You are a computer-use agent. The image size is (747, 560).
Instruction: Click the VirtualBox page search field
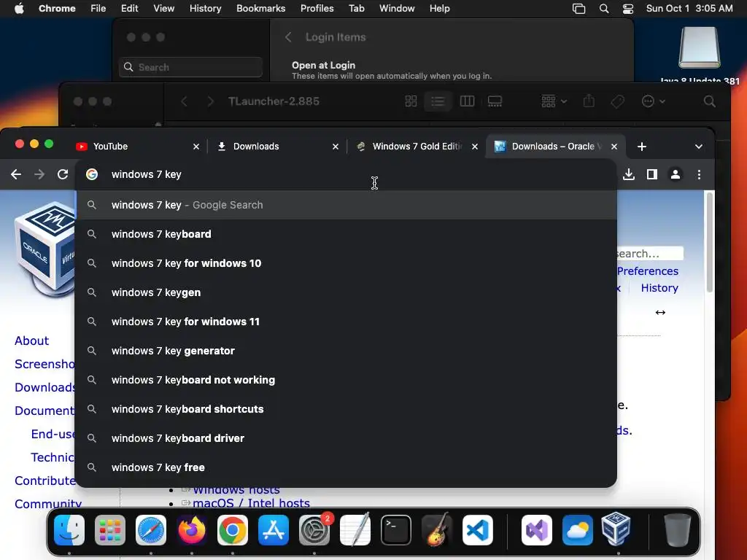click(650, 253)
